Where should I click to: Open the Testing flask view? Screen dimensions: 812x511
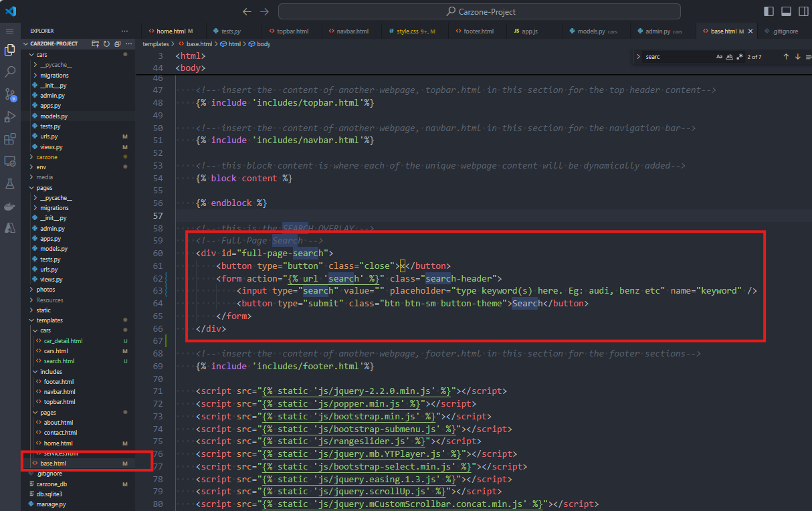tap(10, 183)
